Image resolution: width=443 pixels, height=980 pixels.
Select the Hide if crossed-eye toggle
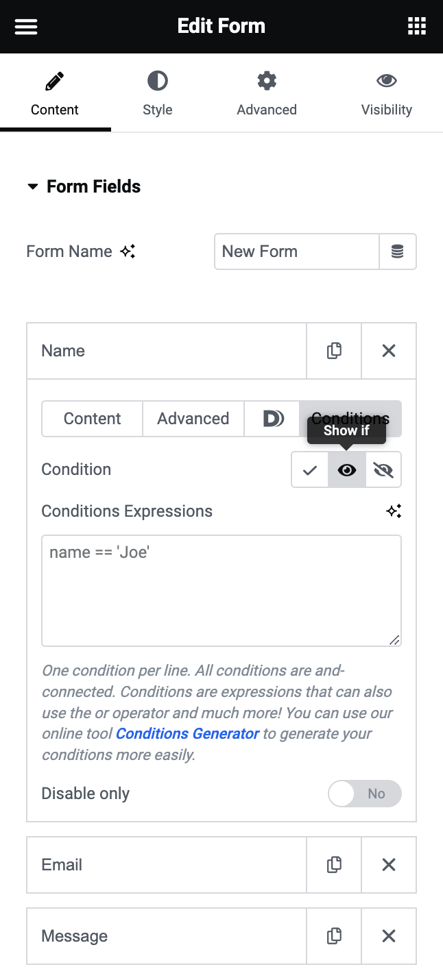point(383,469)
